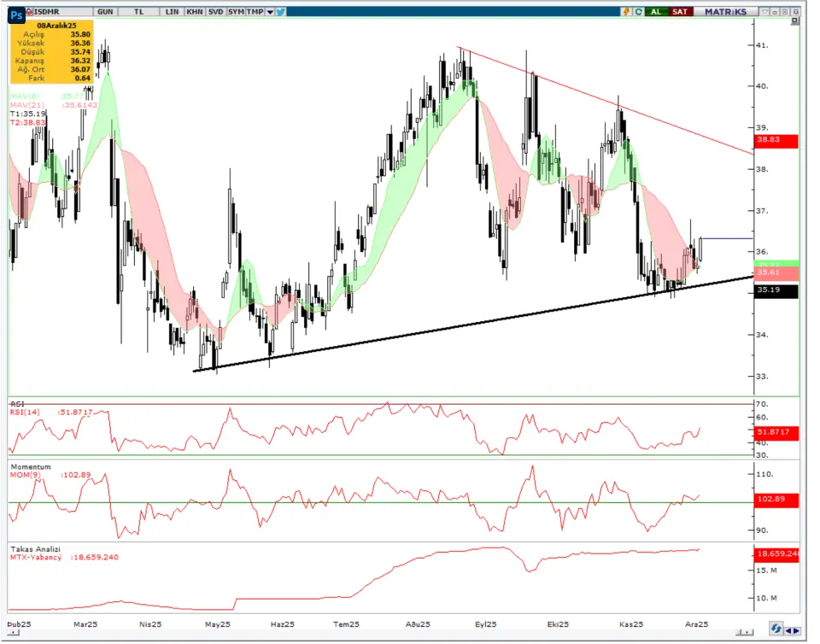The height and width of the screenshot is (644, 820).
Task: Select the SYM toolbar item
Action: pyautogui.click(x=236, y=12)
